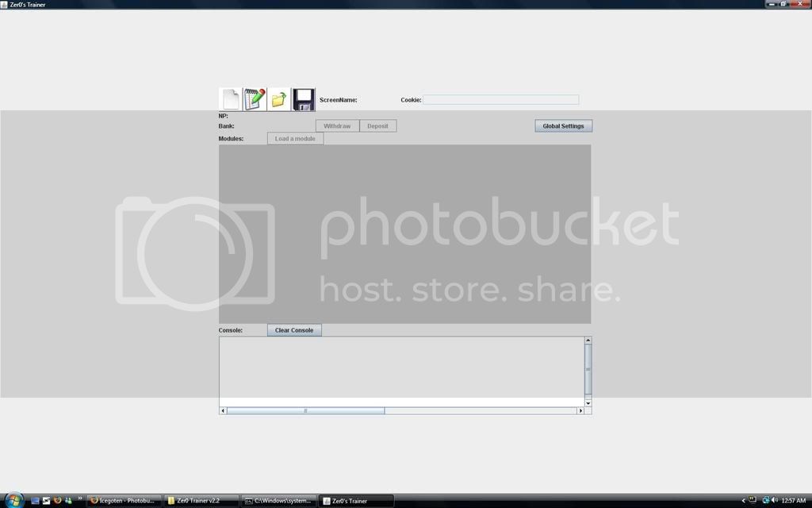The image size is (812, 508).
Task: Save using the floppy disk icon
Action: click(304, 99)
